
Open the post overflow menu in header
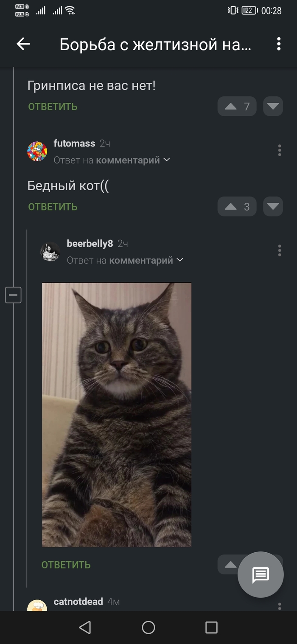coord(279,44)
